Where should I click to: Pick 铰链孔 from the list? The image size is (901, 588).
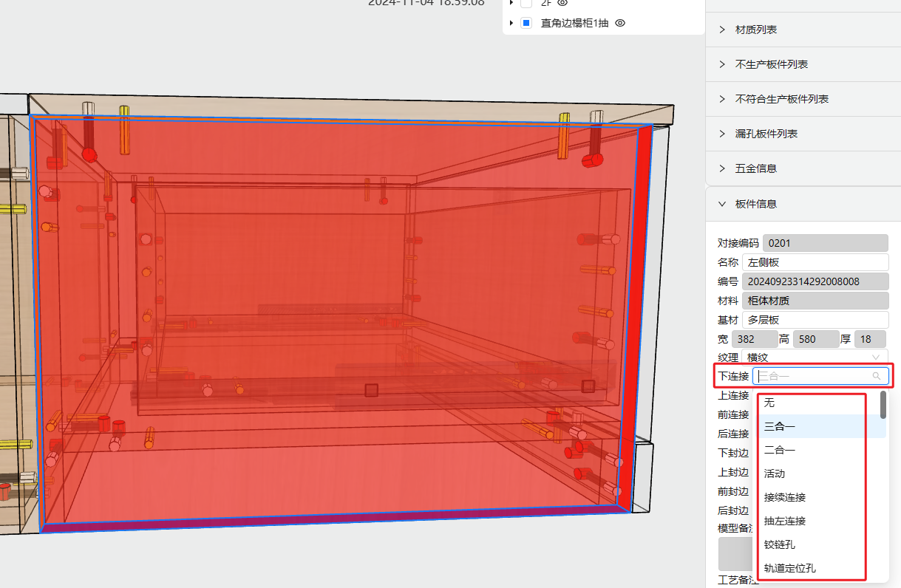[780, 544]
